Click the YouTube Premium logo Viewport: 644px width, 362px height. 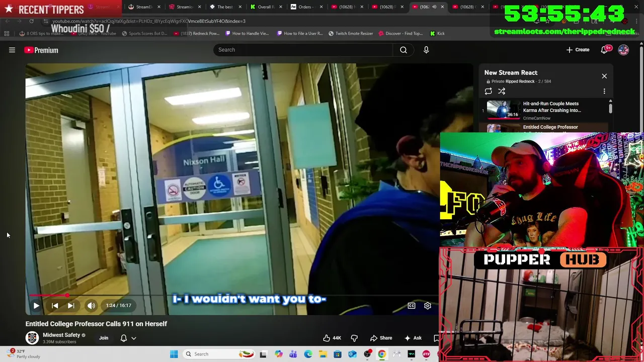[41, 50]
